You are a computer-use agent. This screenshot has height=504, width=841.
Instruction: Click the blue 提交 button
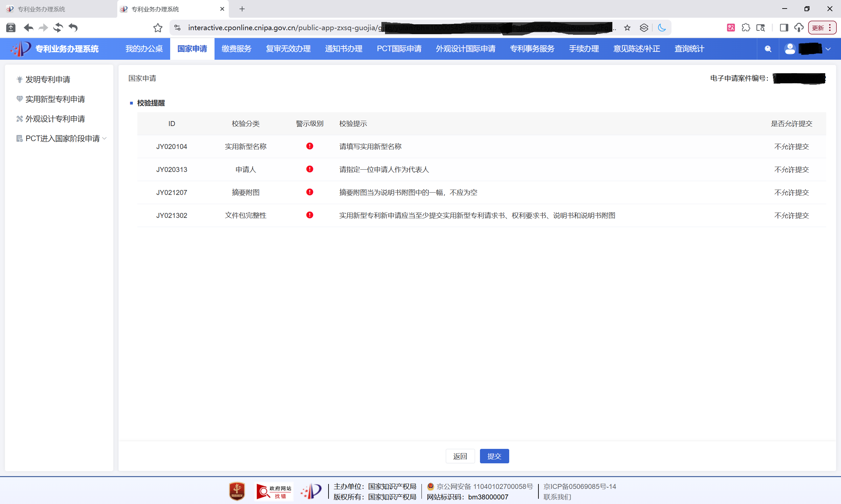pyautogui.click(x=494, y=456)
